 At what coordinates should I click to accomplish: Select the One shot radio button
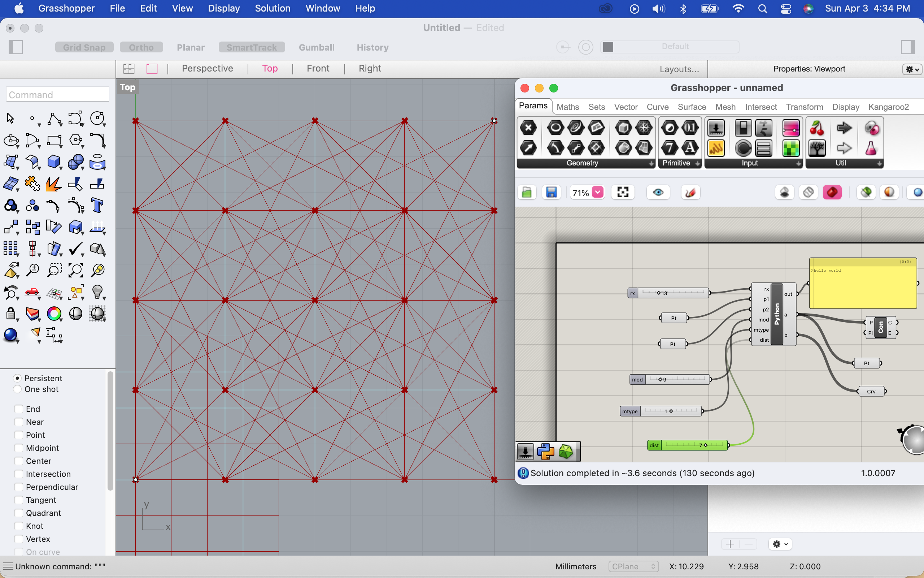tap(17, 389)
